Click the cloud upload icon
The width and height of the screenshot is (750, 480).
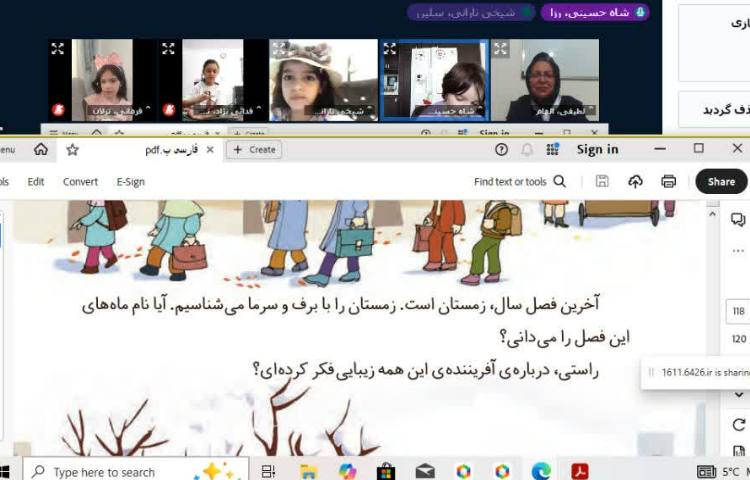pos(635,181)
